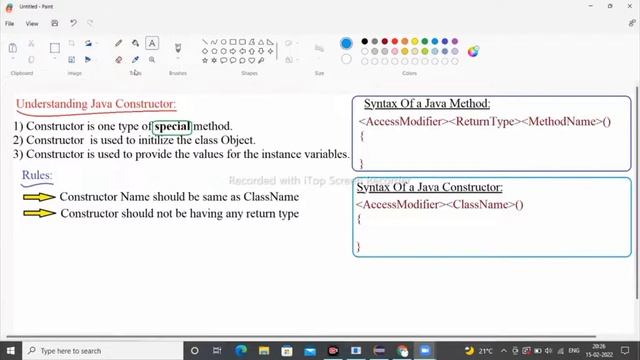Pick the pink color swatch
The height and width of the screenshot is (360, 640).
tap(395, 51)
